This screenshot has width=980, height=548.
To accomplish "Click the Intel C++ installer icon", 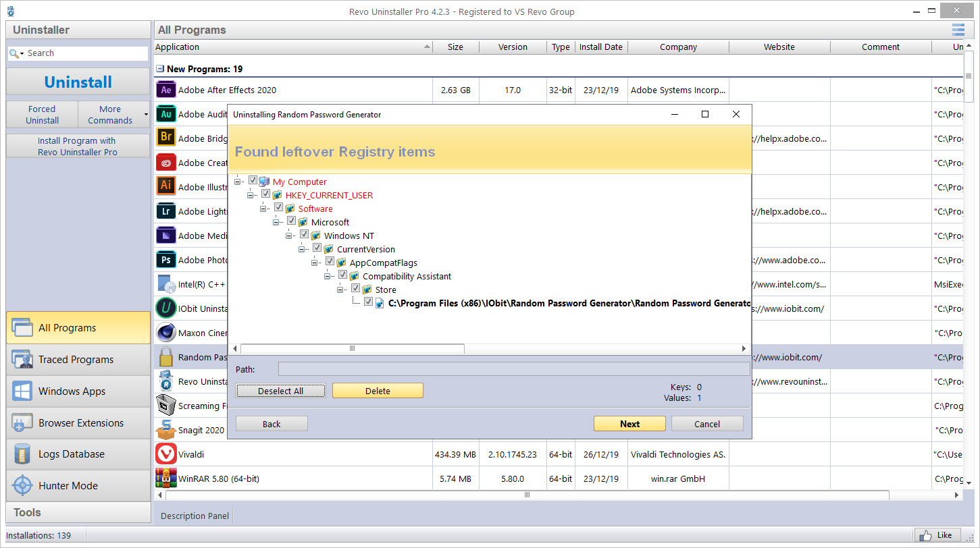I will [x=166, y=284].
